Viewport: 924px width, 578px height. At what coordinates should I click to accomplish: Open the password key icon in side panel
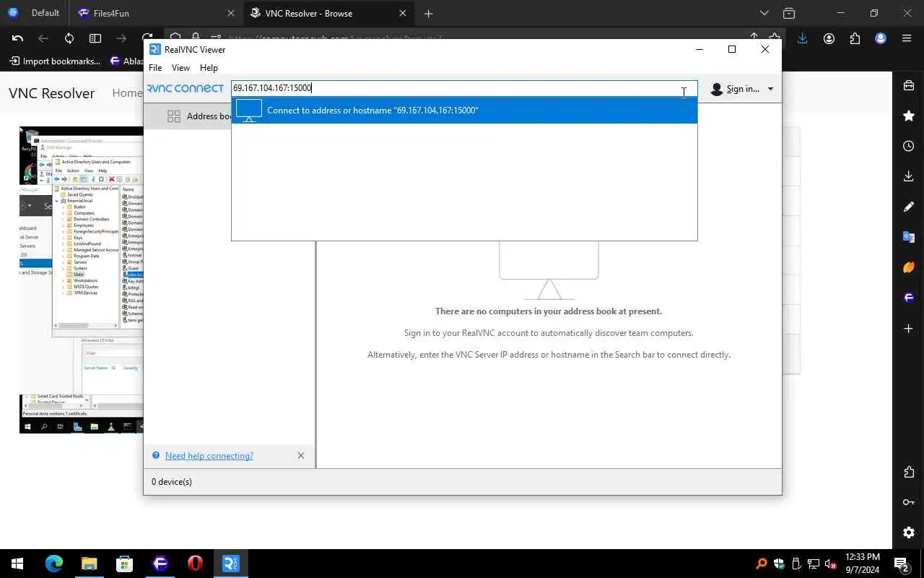[x=909, y=502]
